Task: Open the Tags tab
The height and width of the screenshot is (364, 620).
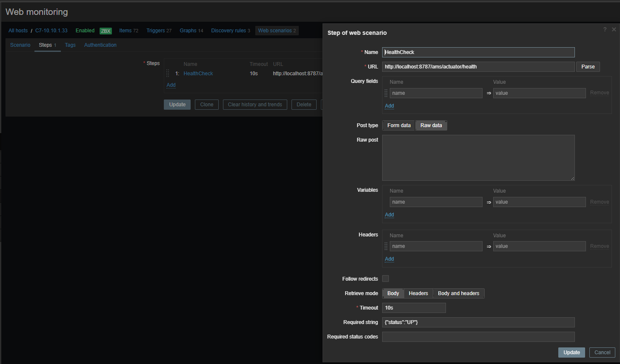Action: pos(70,45)
